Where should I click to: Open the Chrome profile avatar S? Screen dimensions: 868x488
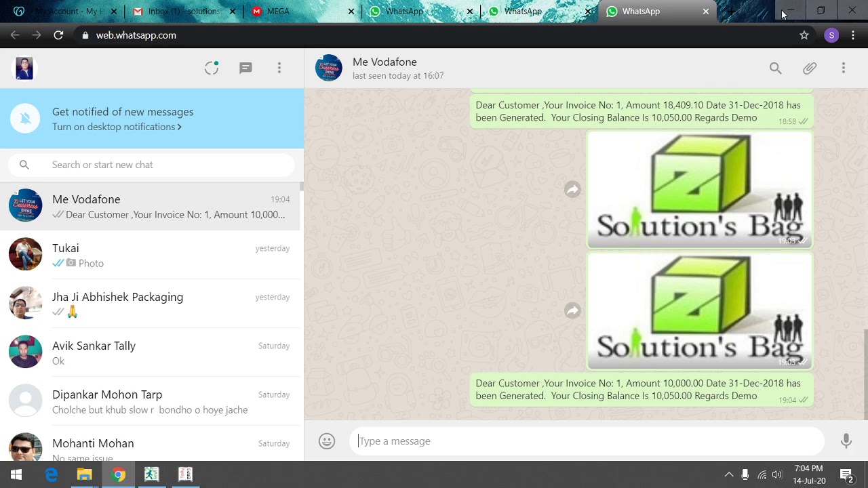click(831, 35)
